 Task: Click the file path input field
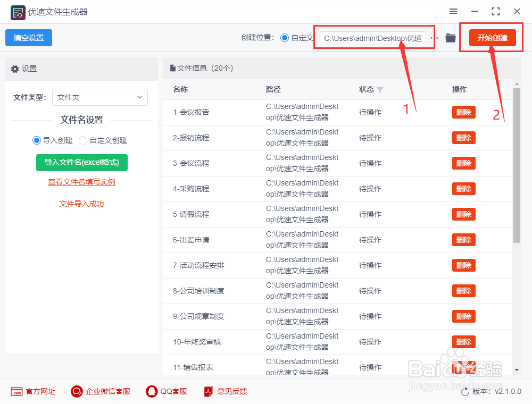(372, 38)
